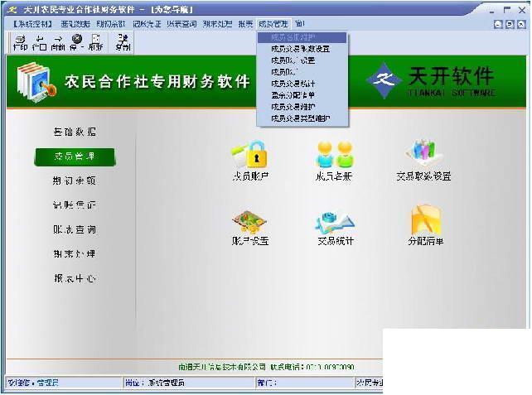Viewport: 532px width, 395px height.
Task: Choose 成员交易统计 in dropdown menu
Action: (302, 84)
